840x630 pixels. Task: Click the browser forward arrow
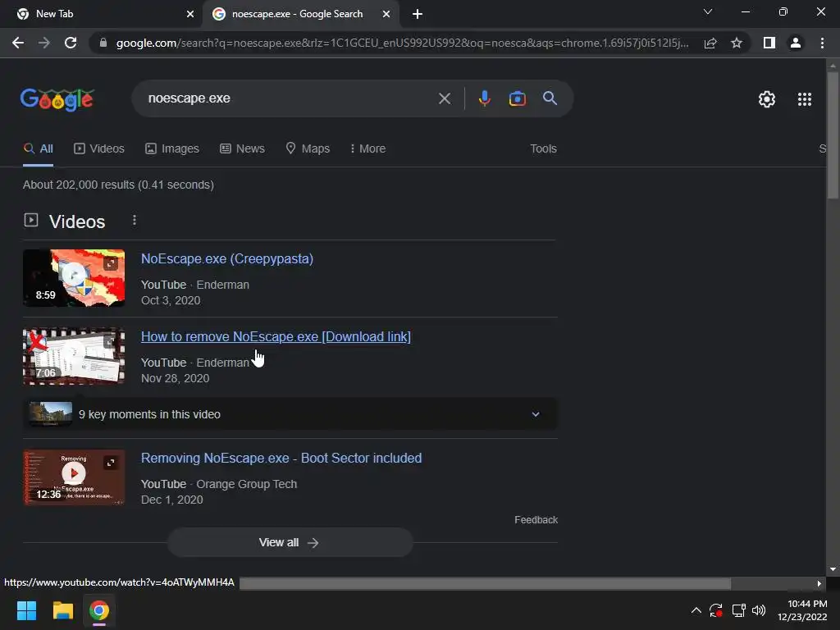pyautogui.click(x=44, y=43)
